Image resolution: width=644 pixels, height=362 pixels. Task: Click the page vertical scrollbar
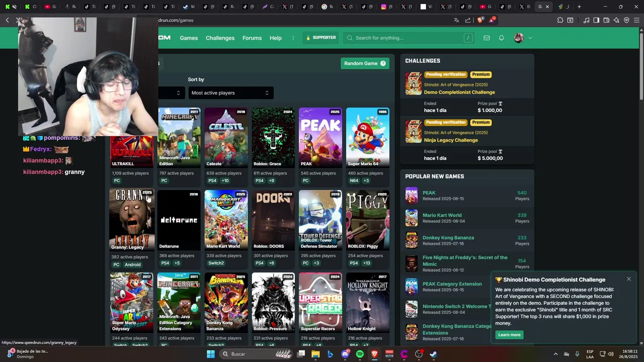(640, 65)
